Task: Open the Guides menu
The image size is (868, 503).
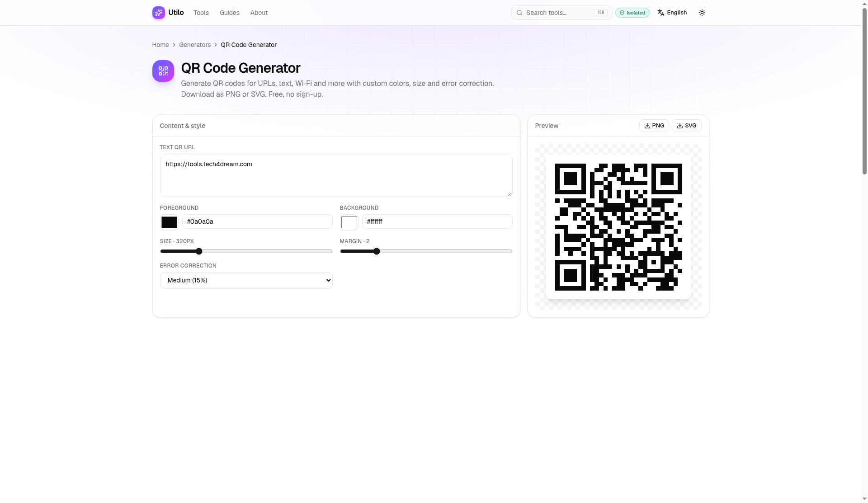Action: click(x=230, y=13)
